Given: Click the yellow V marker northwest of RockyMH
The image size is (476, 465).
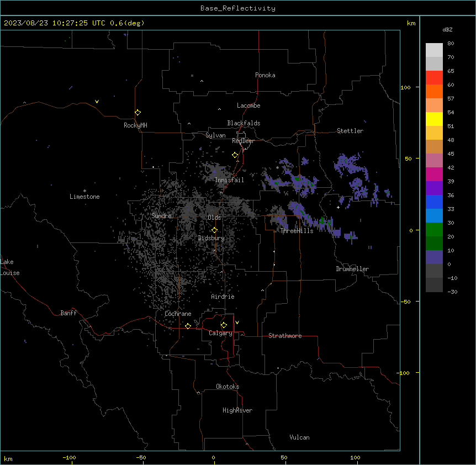Looking at the screenshot, I should (97, 102).
